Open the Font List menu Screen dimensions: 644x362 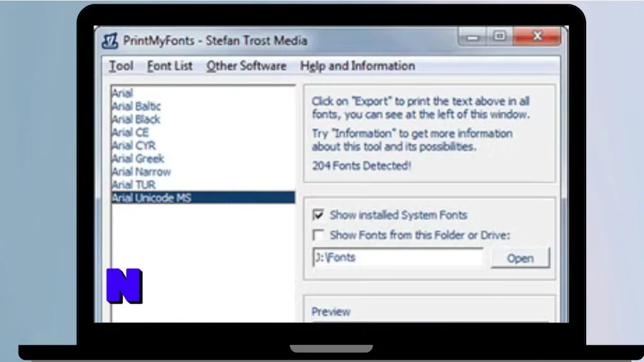click(170, 66)
